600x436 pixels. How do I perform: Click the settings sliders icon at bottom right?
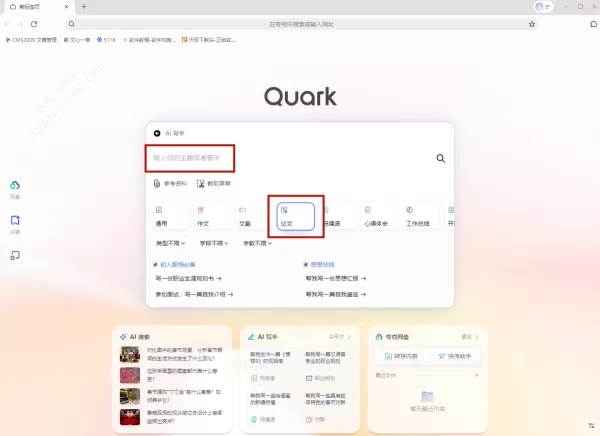591,425
